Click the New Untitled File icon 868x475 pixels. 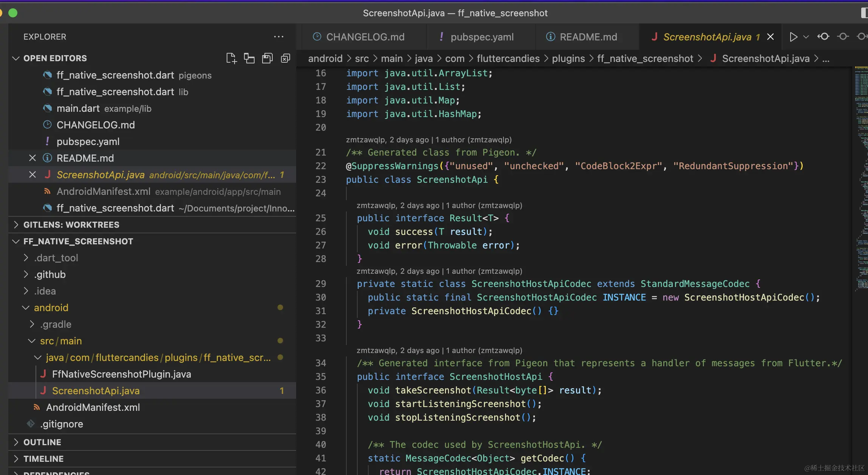point(231,58)
